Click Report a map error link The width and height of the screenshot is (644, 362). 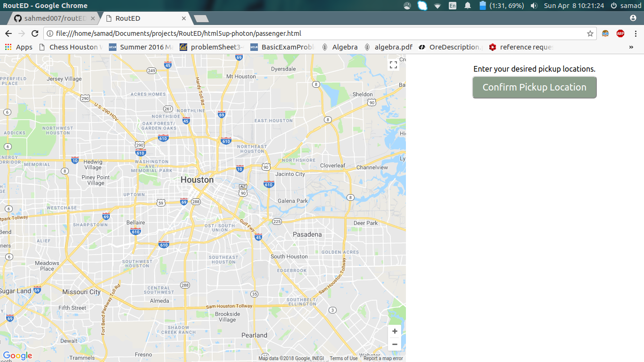tap(383, 358)
